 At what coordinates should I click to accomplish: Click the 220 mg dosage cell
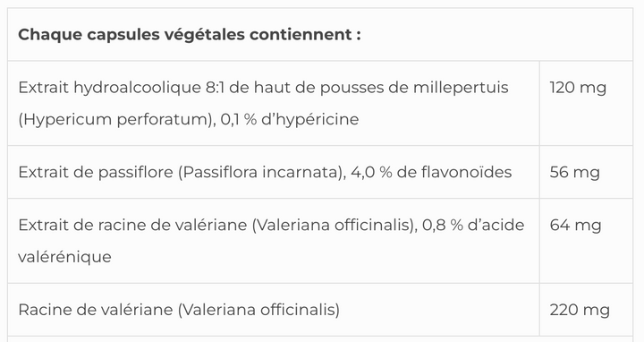pyautogui.click(x=580, y=310)
